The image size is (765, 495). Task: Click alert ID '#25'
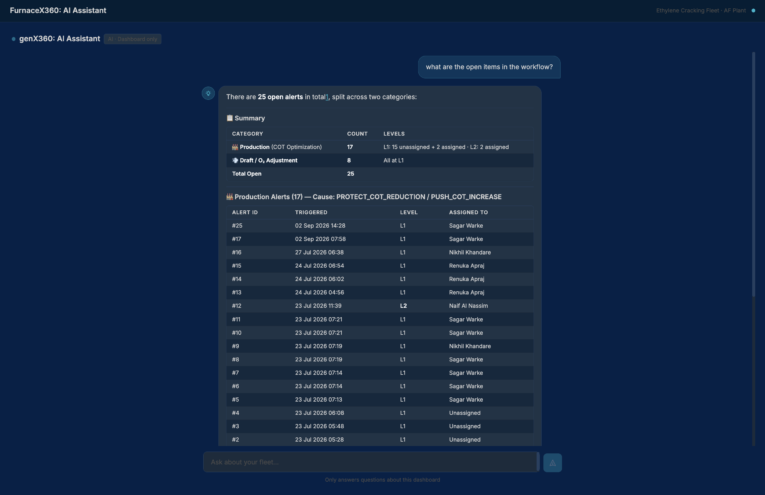(x=237, y=226)
